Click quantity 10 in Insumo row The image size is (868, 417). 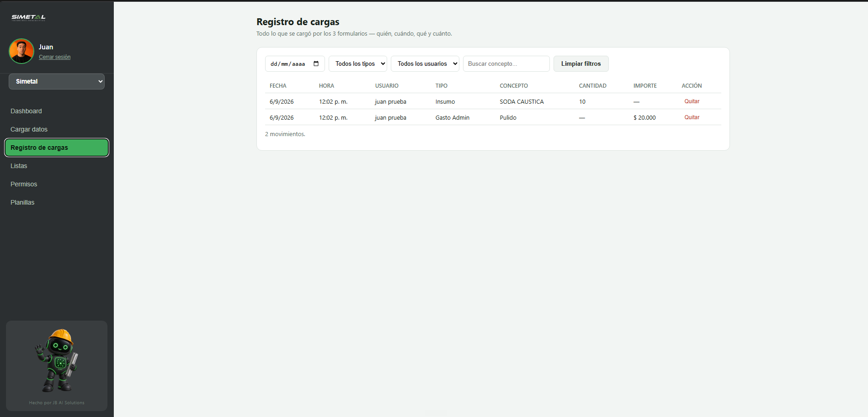click(582, 101)
